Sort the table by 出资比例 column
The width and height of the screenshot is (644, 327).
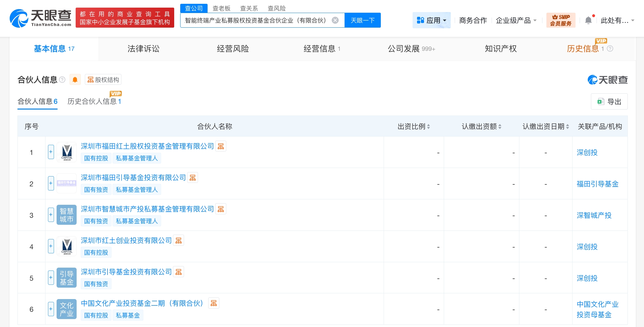414,127
